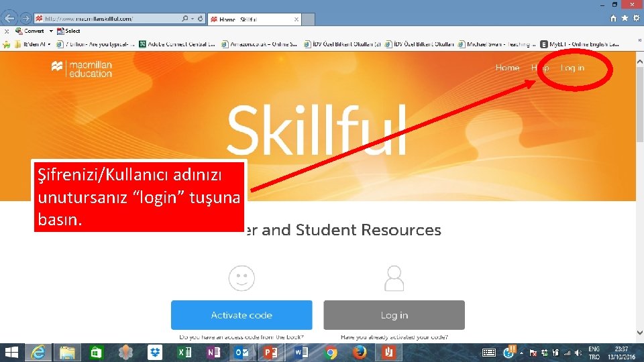Click the scrollbar down arrow

point(640,333)
